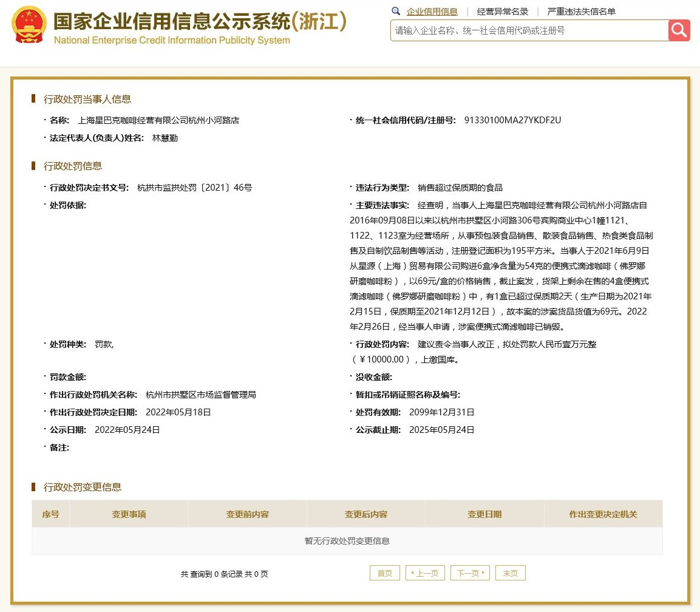Open the 企业信用信息 tab
Image resolution: width=700 pixels, height=612 pixels.
click(432, 12)
